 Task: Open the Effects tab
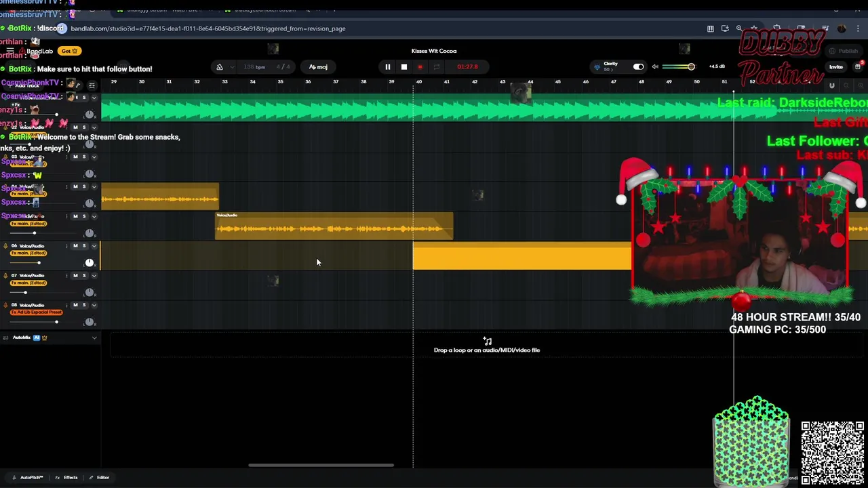(x=66, y=478)
